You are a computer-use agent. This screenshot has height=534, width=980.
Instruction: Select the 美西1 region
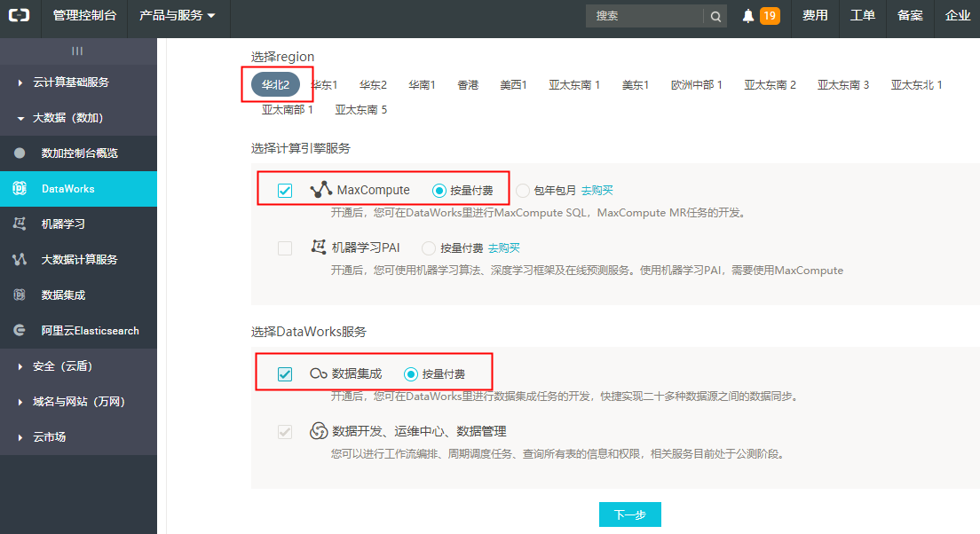click(514, 85)
